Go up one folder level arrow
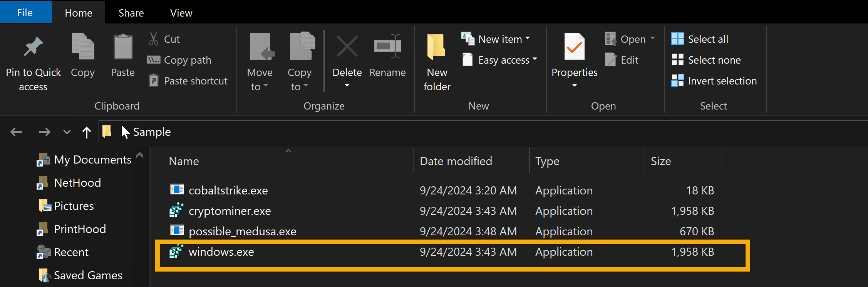This screenshot has height=287, width=868. [87, 132]
